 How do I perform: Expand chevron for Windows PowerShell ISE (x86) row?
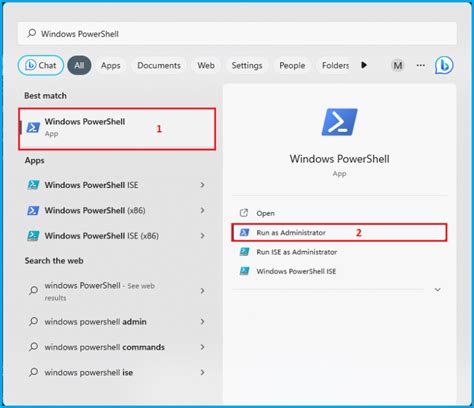[202, 236]
